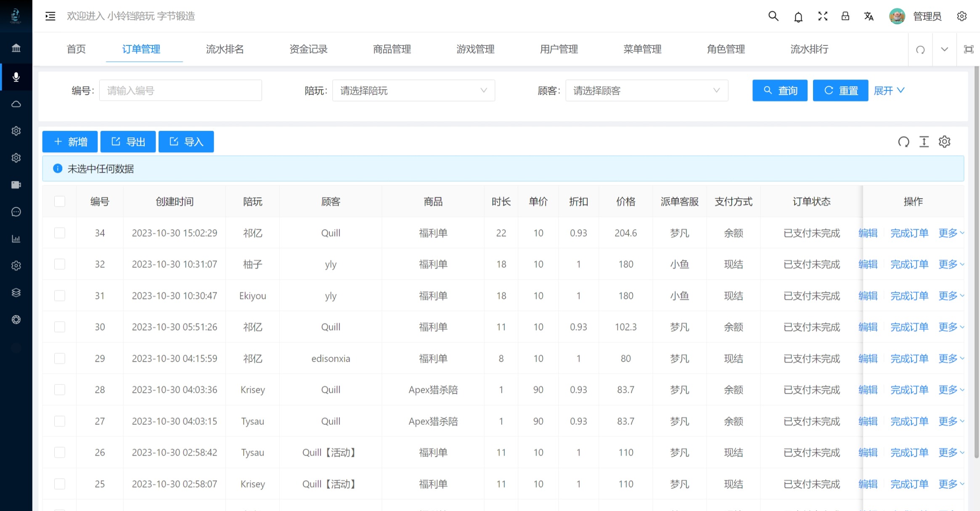Open the 请选择顾客 dropdown
The height and width of the screenshot is (511, 980).
(x=646, y=90)
